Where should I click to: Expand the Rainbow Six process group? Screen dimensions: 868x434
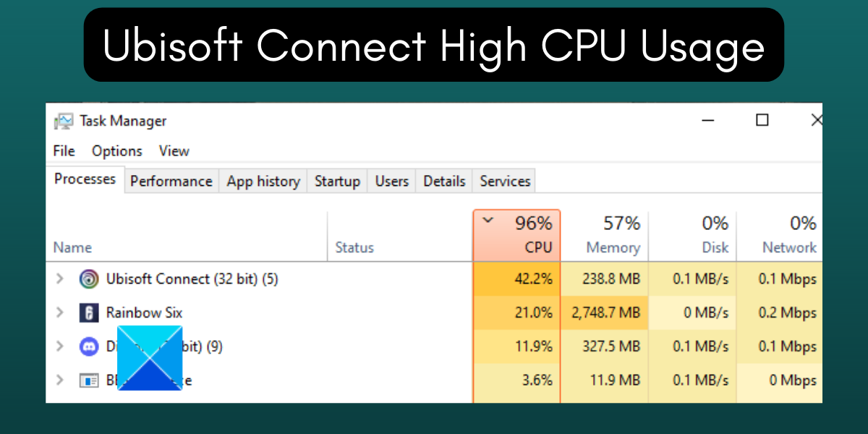(x=60, y=313)
